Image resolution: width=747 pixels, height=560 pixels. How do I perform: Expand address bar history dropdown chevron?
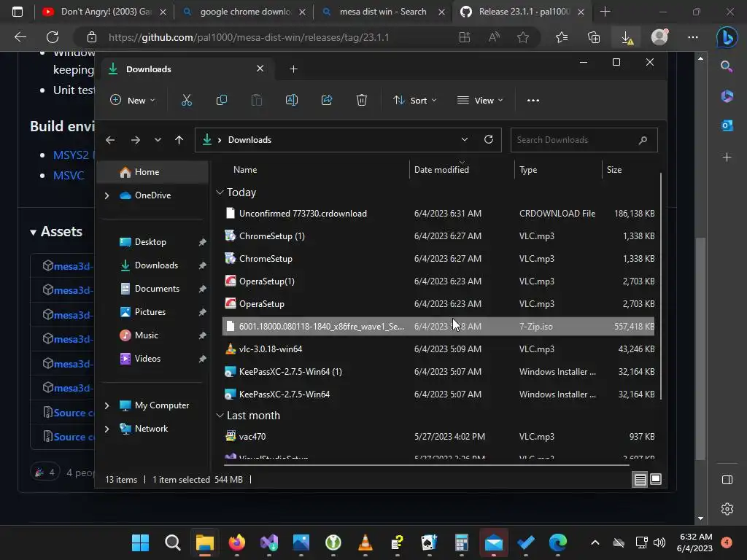465,139
